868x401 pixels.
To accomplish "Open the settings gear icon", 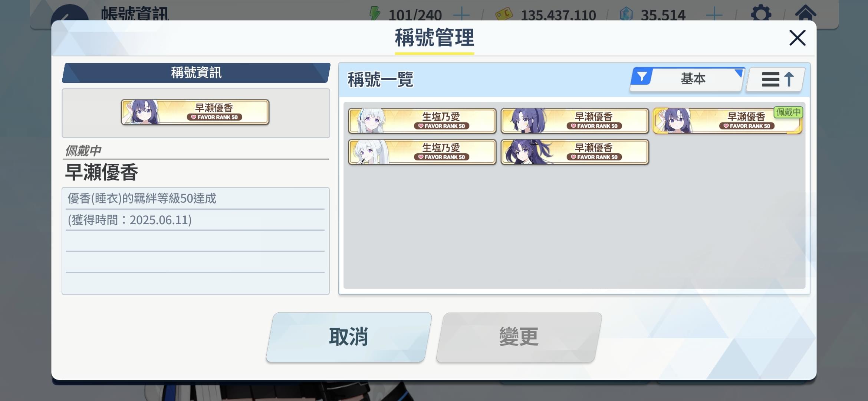I will click(x=761, y=14).
